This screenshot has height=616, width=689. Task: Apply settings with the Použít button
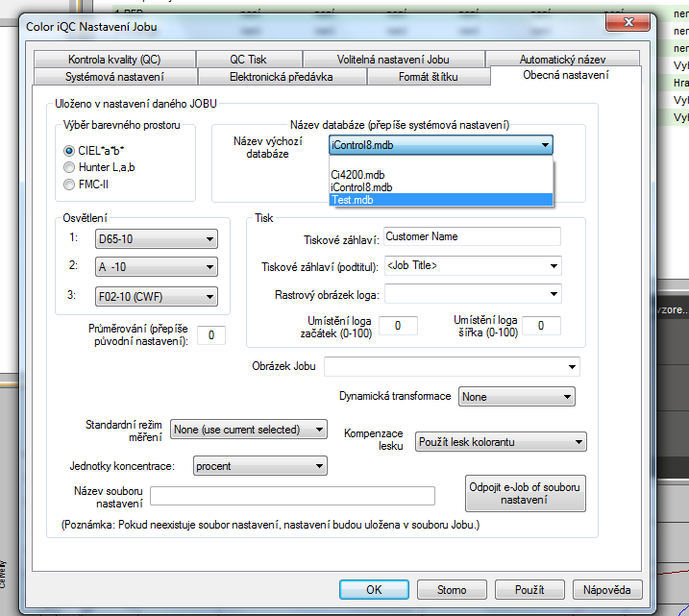(x=529, y=590)
